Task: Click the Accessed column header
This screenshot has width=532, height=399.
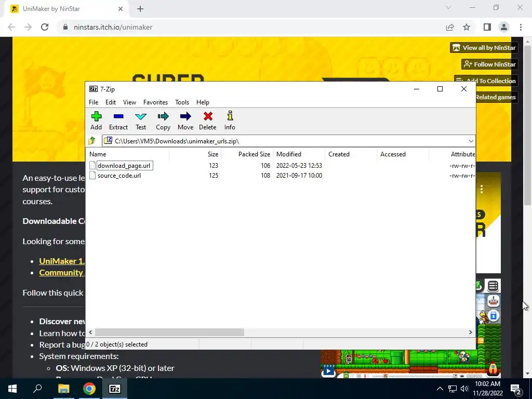Action: tap(403, 154)
